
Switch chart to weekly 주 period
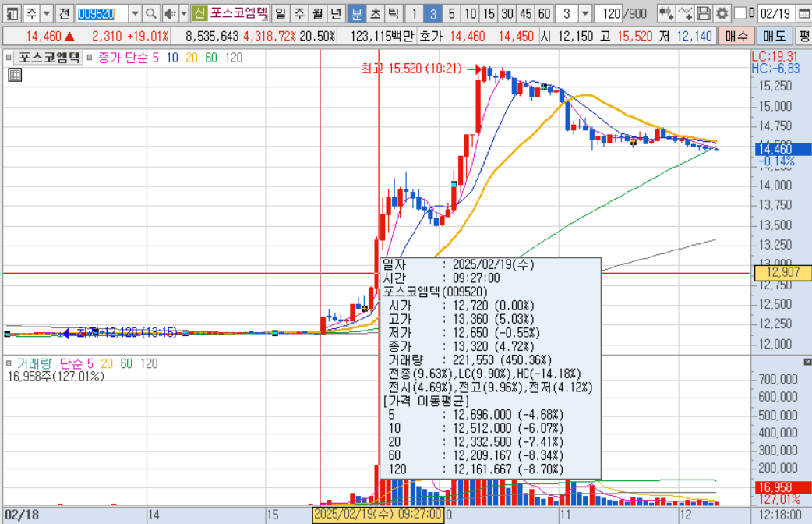pyautogui.click(x=298, y=13)
